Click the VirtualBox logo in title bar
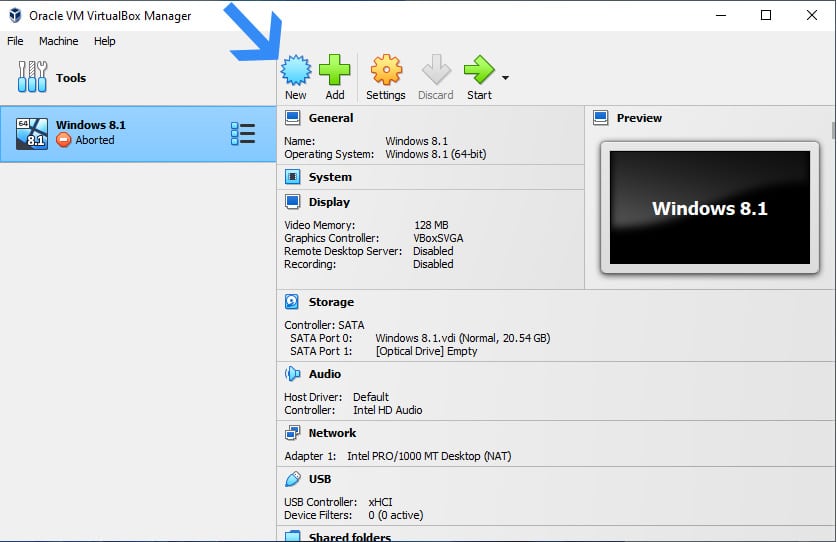Screen dimensions: 837x542 (x=15, y=15)
